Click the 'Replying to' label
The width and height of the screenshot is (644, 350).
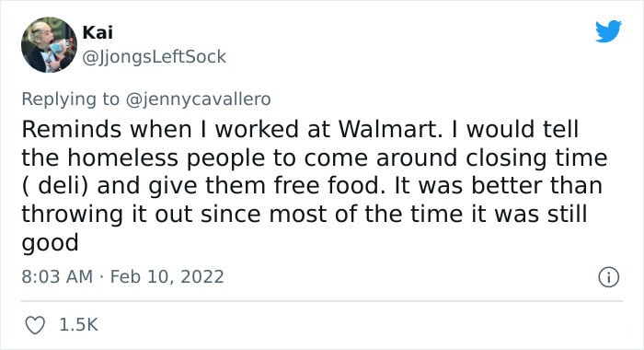pos(70,99)
